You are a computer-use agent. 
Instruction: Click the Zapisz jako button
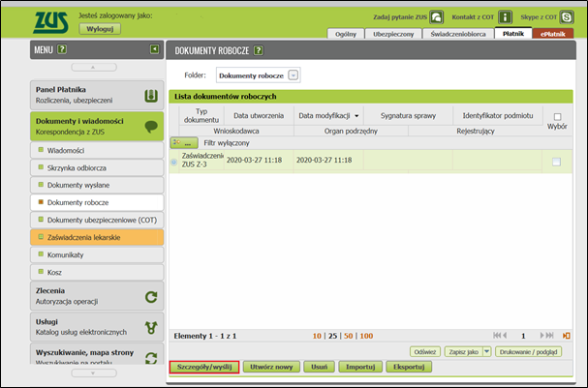point(463,351)
